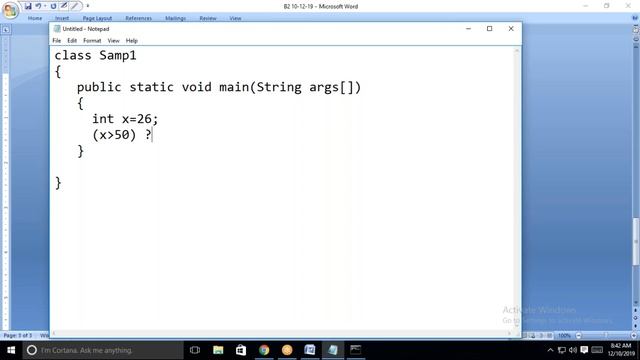
Task: Open the Customize Quick Access Toolbar arrow in Word
Action: pos(88,6)
